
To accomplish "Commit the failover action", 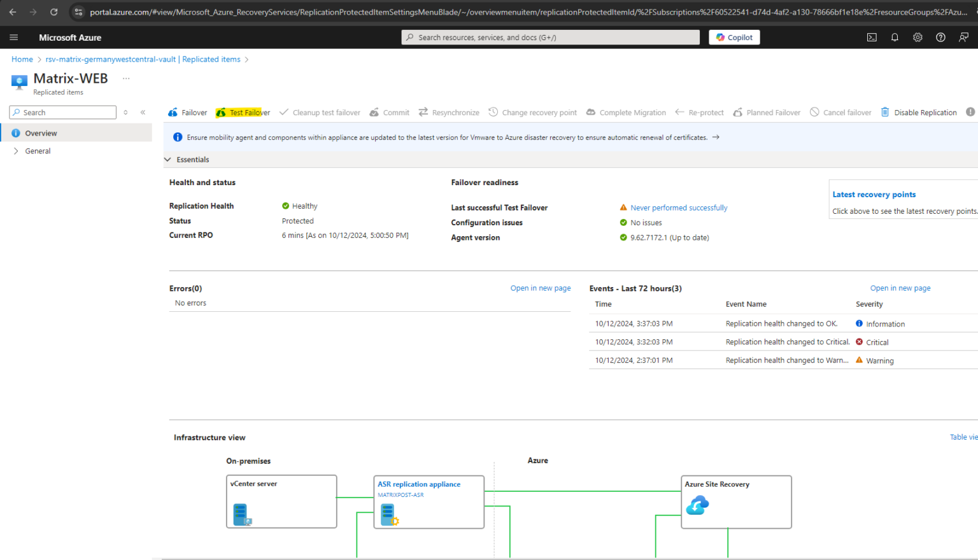I will coord(395,112).
